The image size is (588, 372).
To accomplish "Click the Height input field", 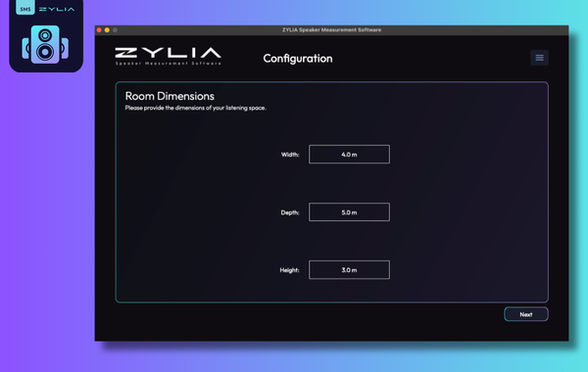I will tap(349, 270).
